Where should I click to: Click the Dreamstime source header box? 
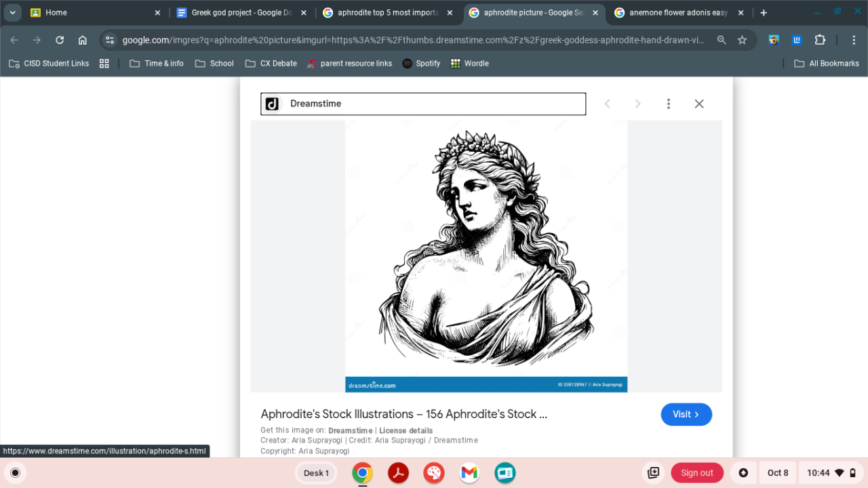pyautogui.click(x=423, y=104)
